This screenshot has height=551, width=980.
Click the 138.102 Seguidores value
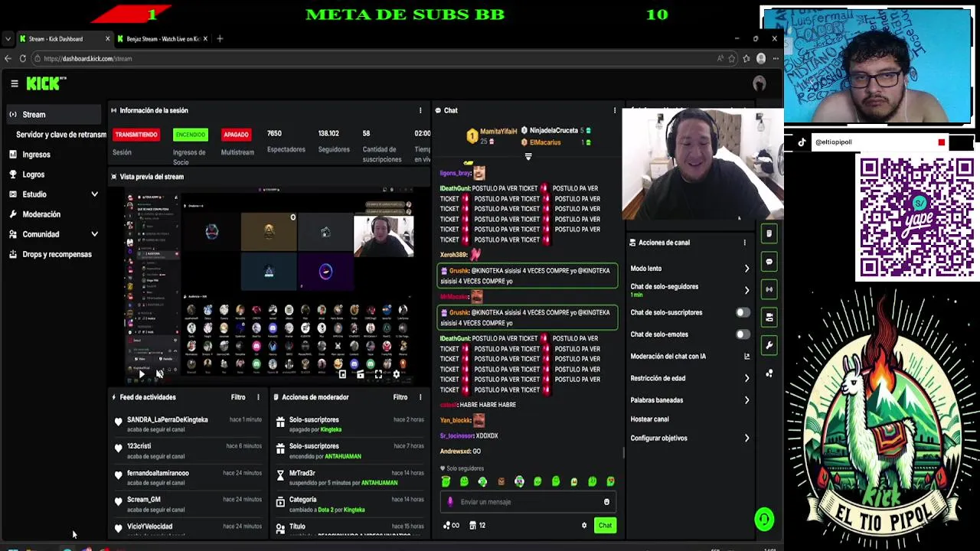(x=328, y=134)
